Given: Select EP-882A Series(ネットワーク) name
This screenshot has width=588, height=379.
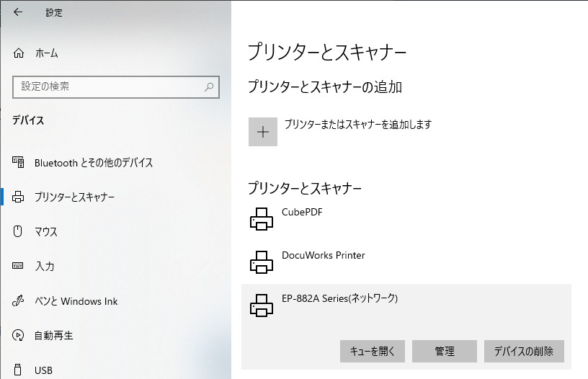Looking at the screenshot, I should [x=339, y=298].
